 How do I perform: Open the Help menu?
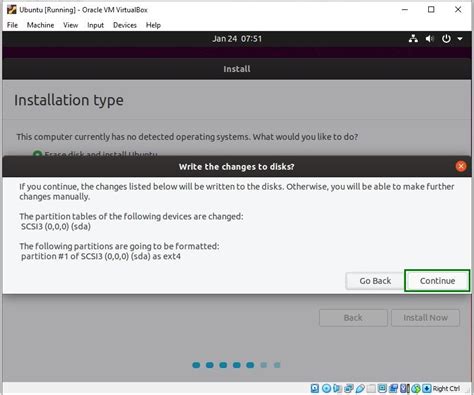coord(153,25)
